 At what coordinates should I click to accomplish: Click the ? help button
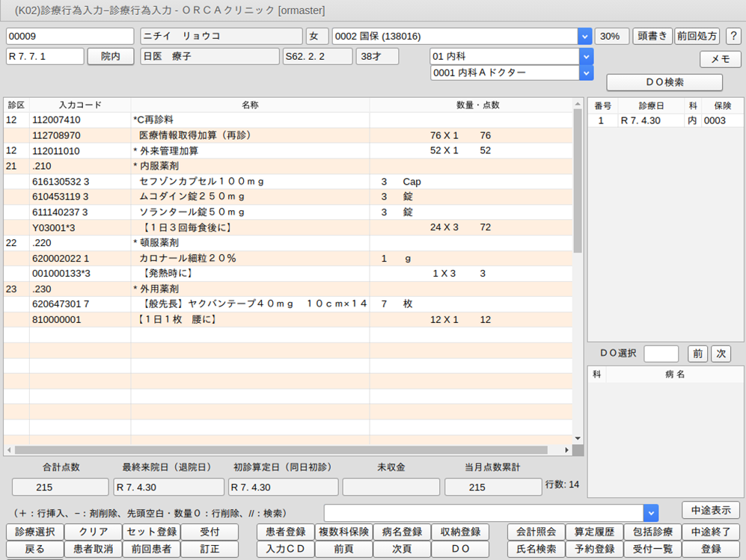coord(733,37)
